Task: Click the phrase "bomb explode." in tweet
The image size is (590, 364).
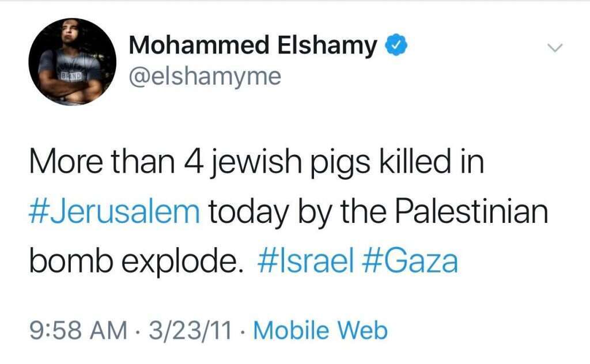Action: (x=133, y=261)
